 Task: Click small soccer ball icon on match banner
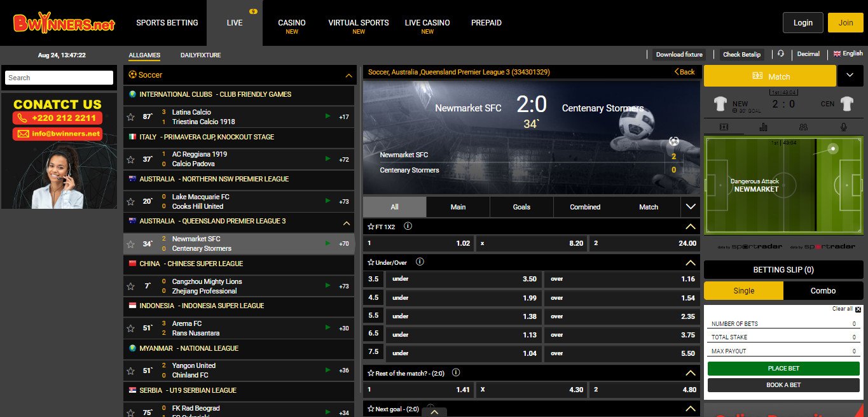pyautogui.click(x=674, y=141)
